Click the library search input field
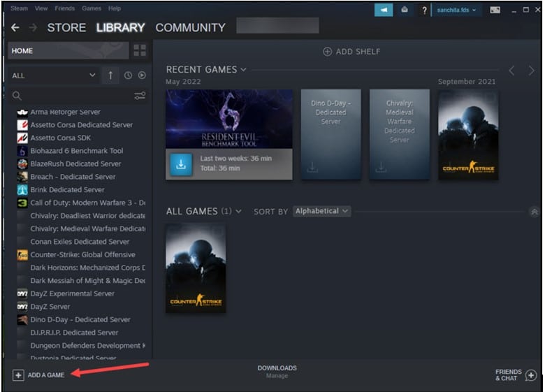 (77, 96)
